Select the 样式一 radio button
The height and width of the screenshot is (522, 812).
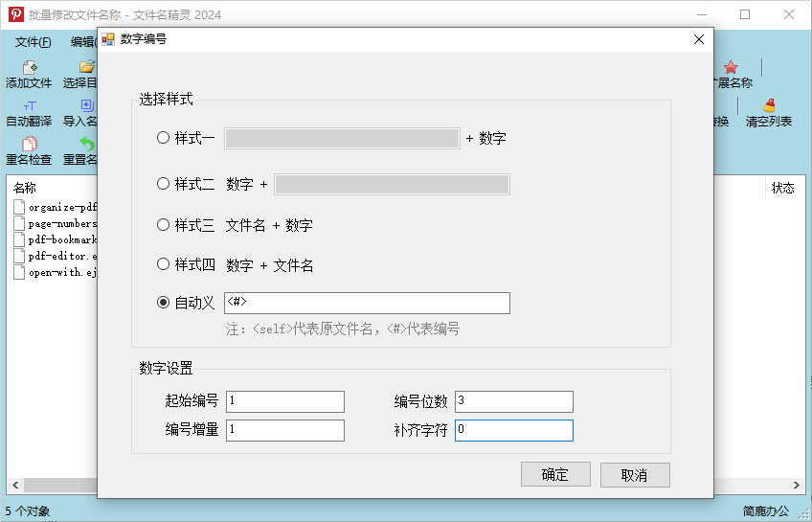tap(163, 138)
